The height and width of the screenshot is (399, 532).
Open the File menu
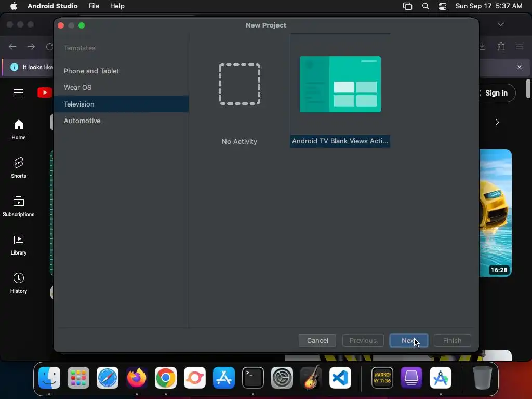[94, 6]
